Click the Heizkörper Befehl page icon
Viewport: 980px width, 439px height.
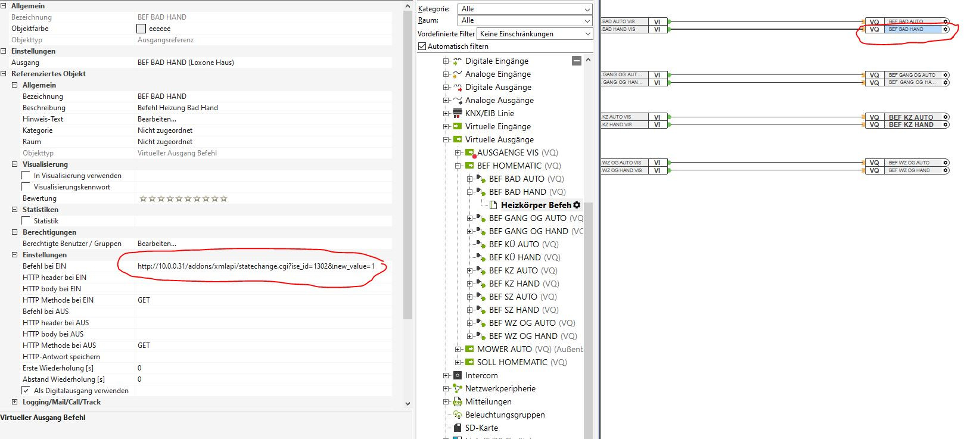point(493,205)
